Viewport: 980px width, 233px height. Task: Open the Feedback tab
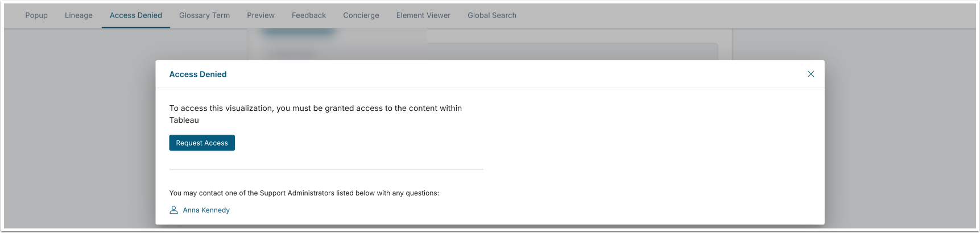[x=309, y=15]
